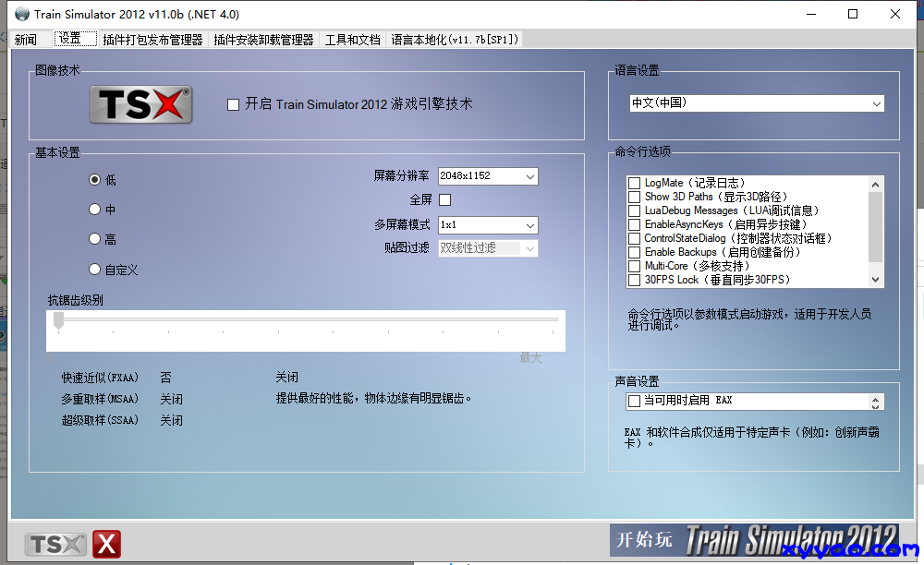Click the large TSX logo in 图像技术
924x565 pixels.
click(141, 104)
